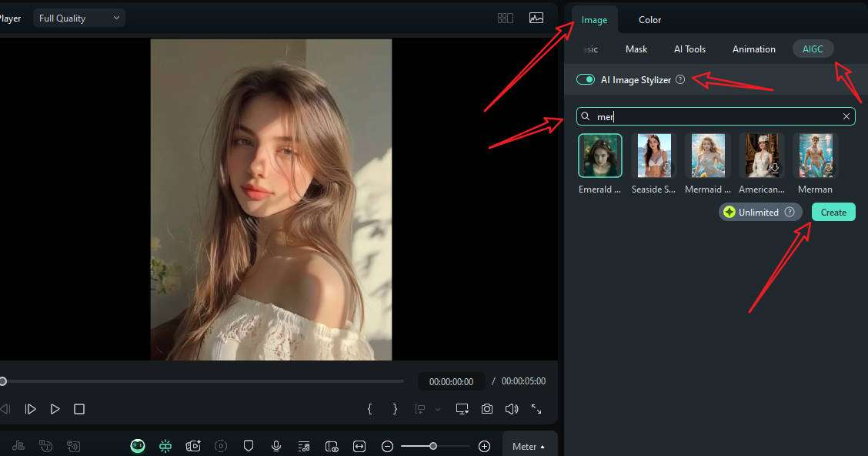This screenshot has width=868, height=456.
Task: Add a marker with the shield icon
Action: [x=249, y=446]
